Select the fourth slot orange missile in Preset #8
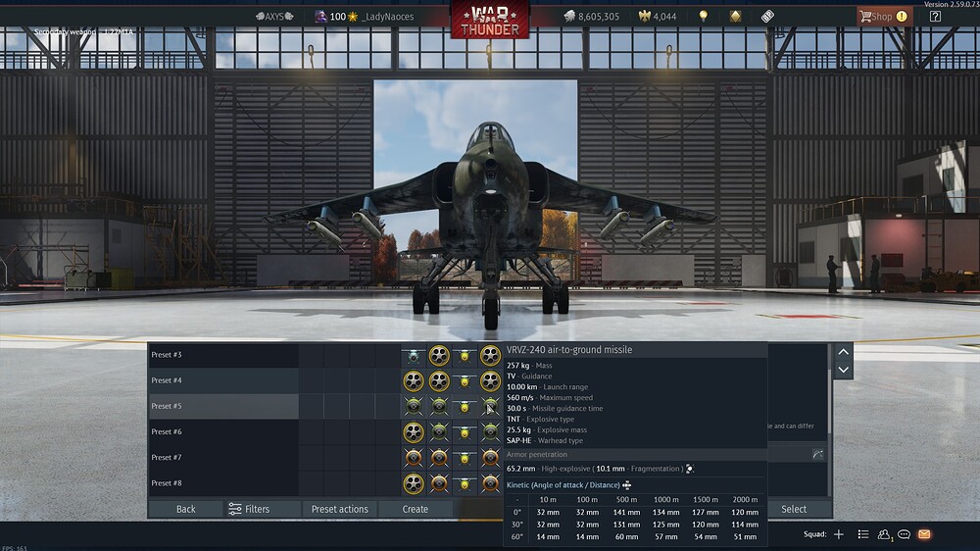The height and width of the screenshot is (551, 980). tap(490, 483)
